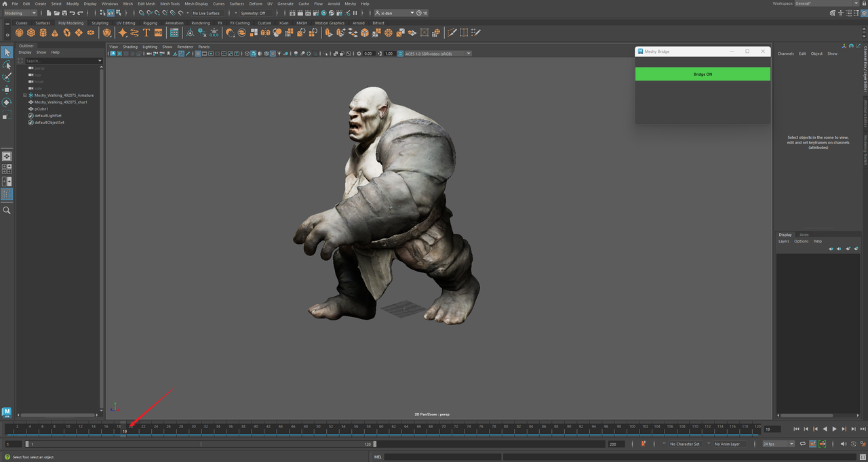Toggle Symmetry Off field
The image size is (868, 462).
tap(256, 13)
